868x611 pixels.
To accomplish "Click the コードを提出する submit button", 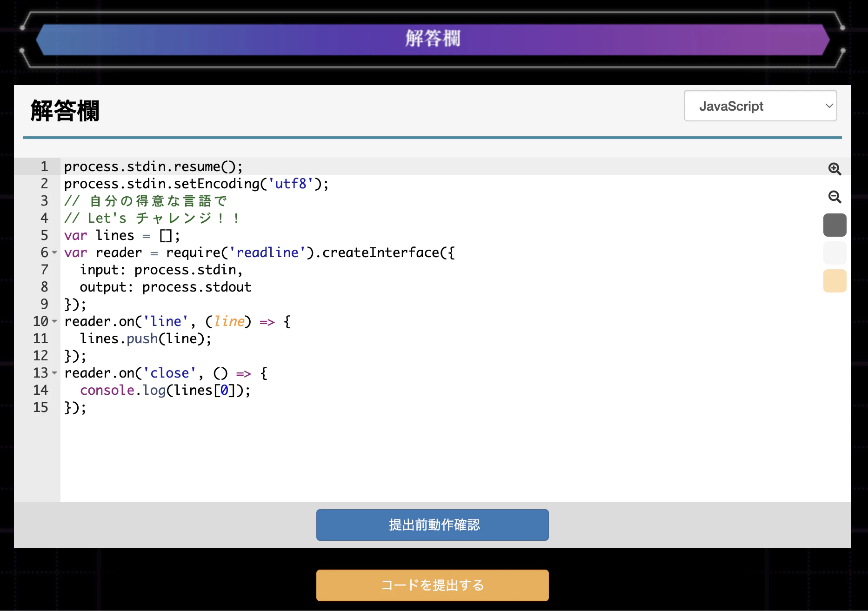I will tap(432, 585).
